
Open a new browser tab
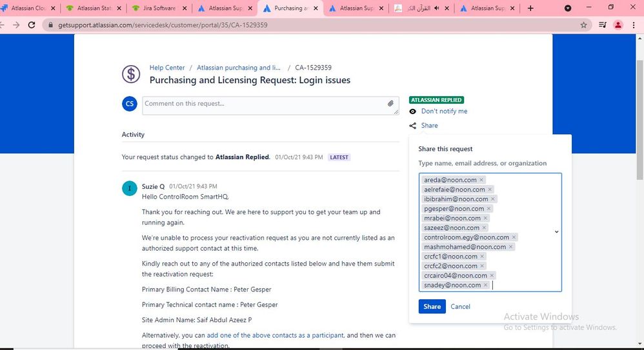[x=530, y=8]
